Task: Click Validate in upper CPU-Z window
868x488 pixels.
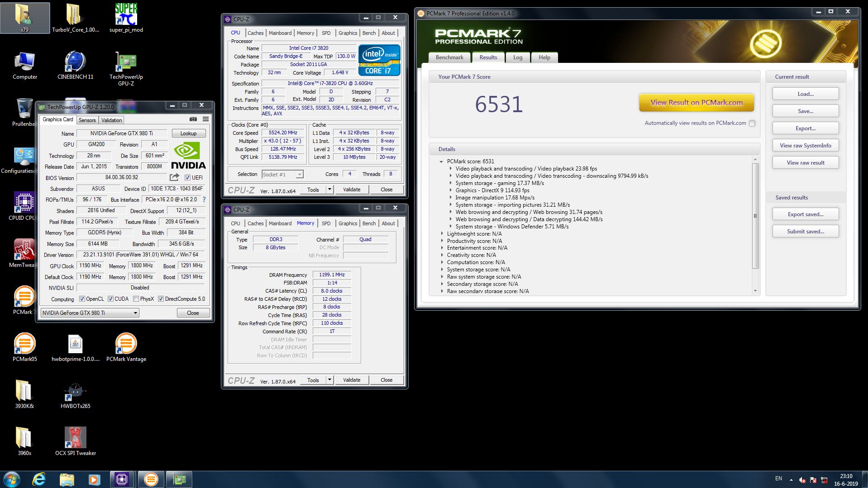Action: (352, 190)
